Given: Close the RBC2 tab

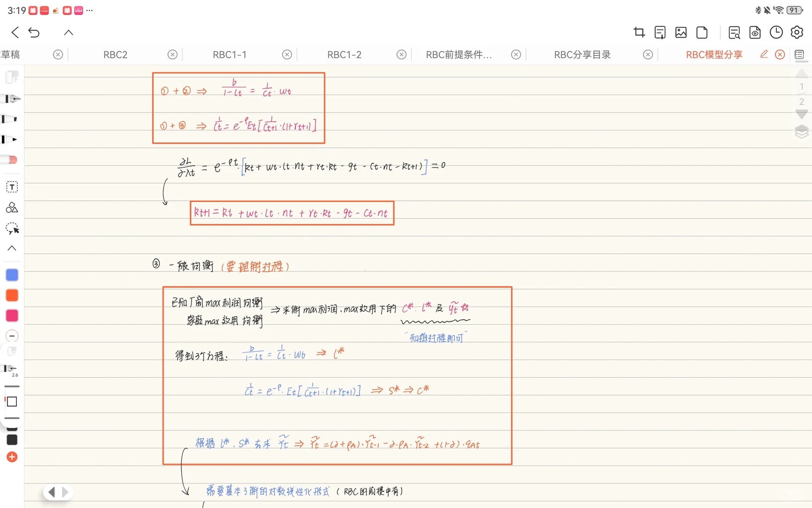Looking at the screenshot, I should pyautogui.click(x=172, y=55).
